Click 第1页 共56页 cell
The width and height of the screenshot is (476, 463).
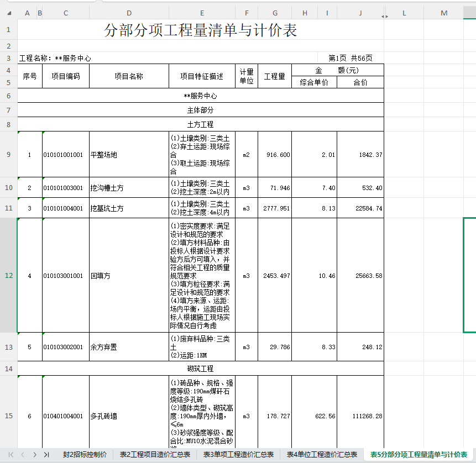pyautogui.click(x=351, y=58)
